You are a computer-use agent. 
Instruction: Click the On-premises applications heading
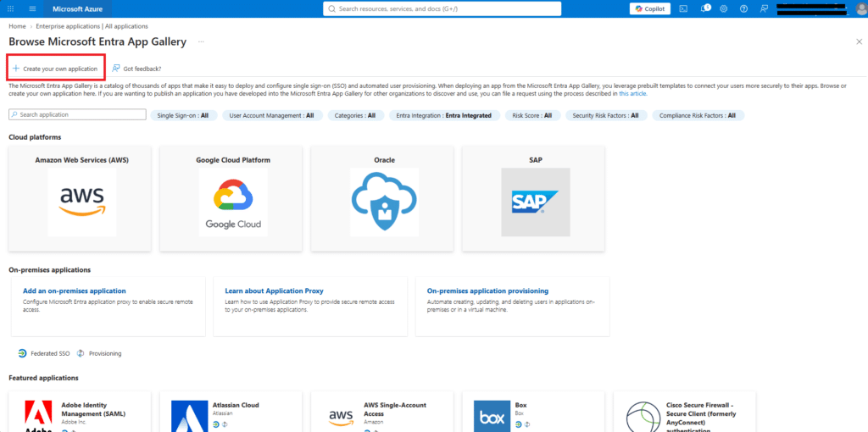(x=49, y=270)
